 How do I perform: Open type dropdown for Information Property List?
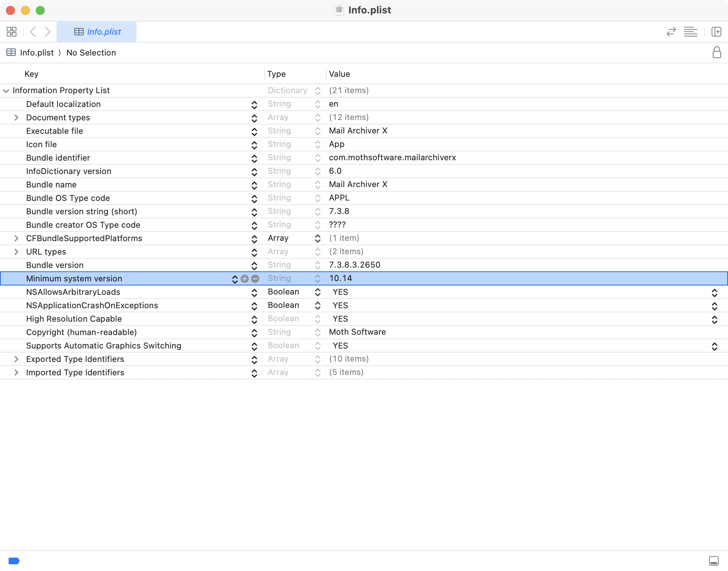pyautogui.click(x=318, y=91)
